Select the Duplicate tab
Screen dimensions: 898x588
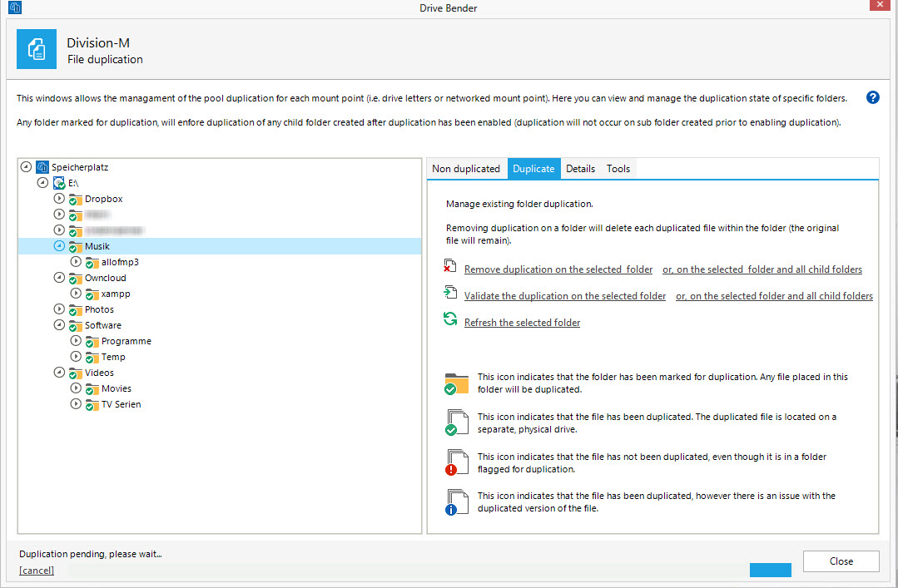pos(533,169)
